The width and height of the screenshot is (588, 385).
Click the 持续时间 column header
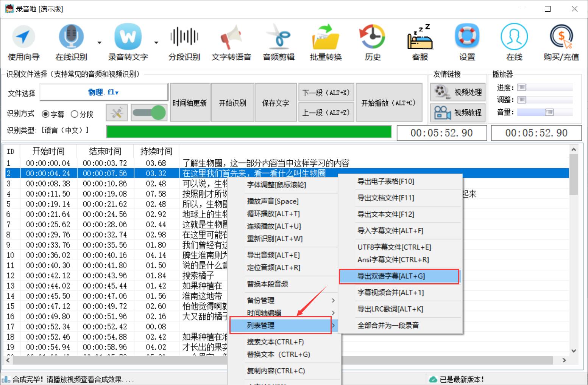pyautogui.click(x=156, y=151)
